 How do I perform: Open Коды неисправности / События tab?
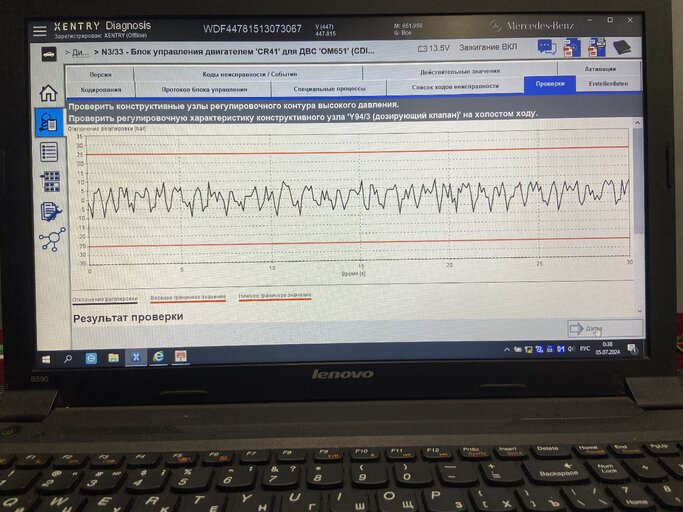click(249, 74)
